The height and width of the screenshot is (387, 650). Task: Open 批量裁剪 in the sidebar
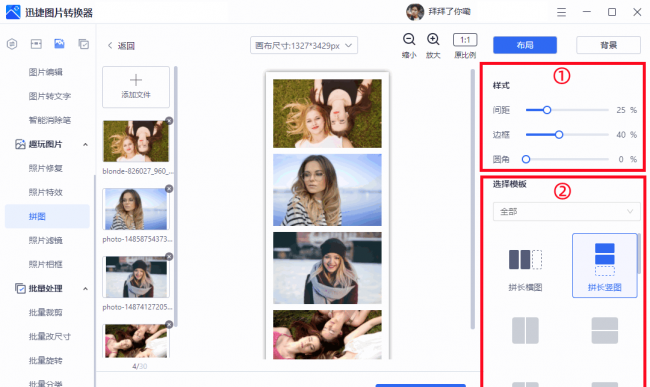point(46,312)
